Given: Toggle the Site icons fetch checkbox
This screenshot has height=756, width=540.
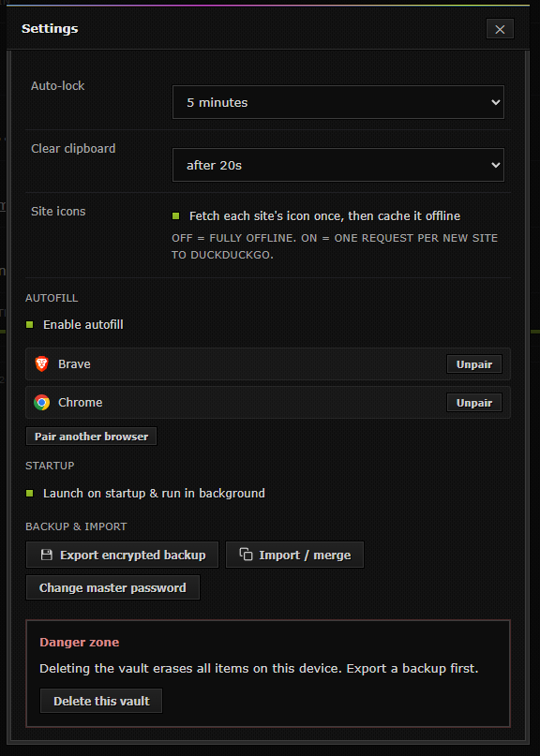Looking at the screenshot, I should [x=176, y=216].
